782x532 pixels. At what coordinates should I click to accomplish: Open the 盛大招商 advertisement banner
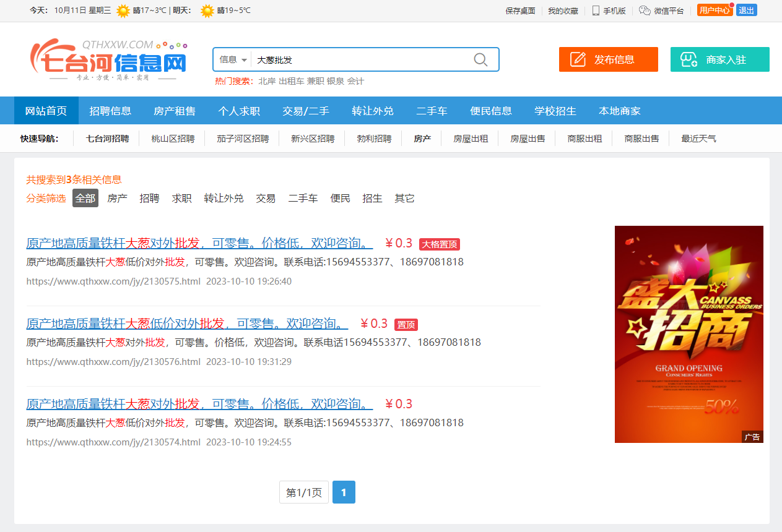pyautogui.click(x=689, y=334)
